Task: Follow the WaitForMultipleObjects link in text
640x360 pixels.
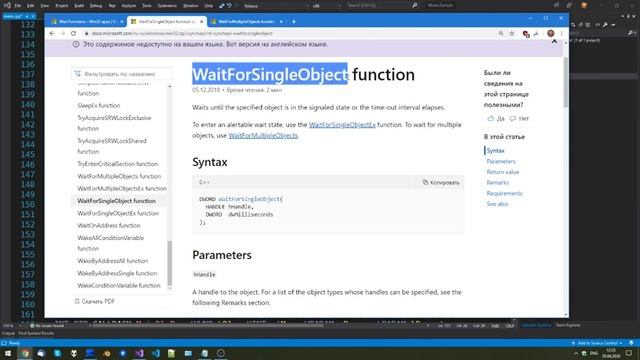Action: pyautogui.click(x=263, y=135)
